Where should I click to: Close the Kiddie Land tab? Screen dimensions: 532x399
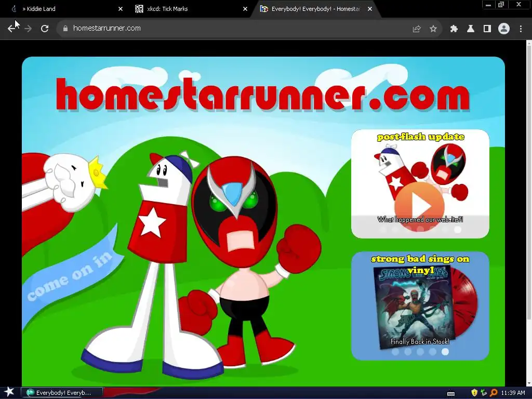coord(121,9)
